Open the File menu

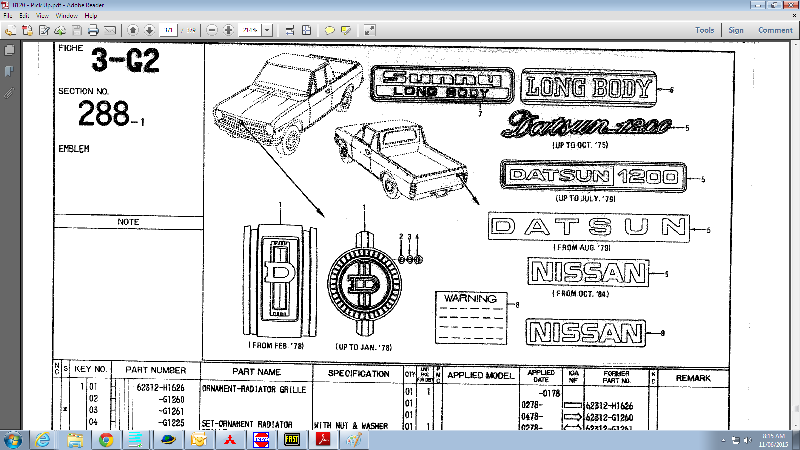(x=8, y=16)
